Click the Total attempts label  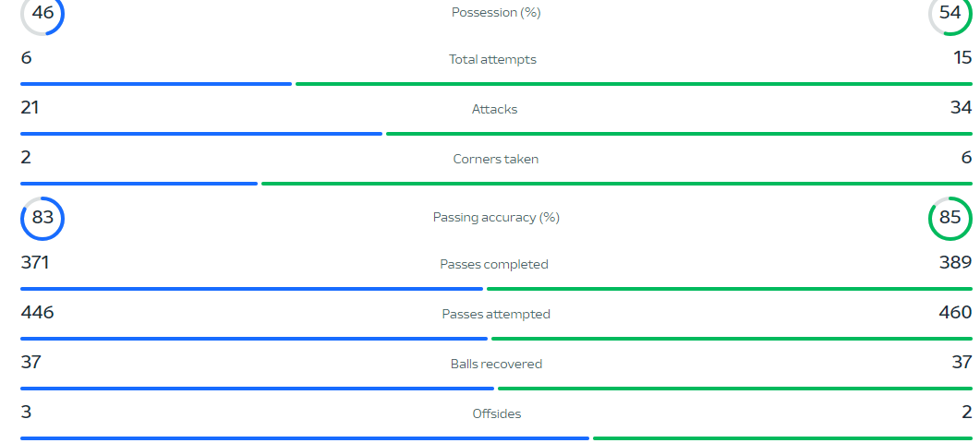click(x=492, y=59)
